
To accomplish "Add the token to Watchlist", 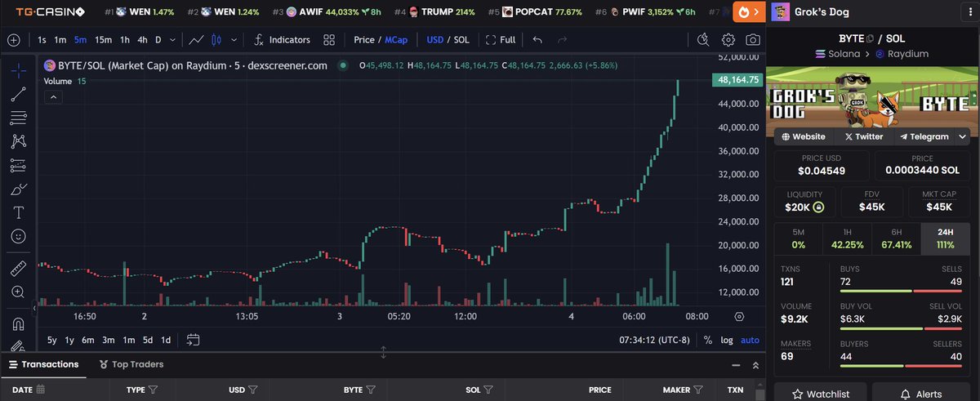I will [820, 394].
